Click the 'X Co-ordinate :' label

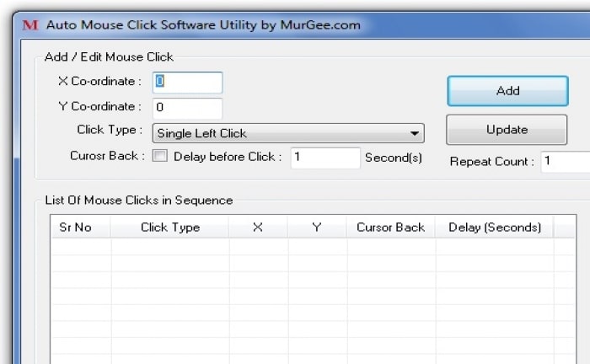coord(99,81)
